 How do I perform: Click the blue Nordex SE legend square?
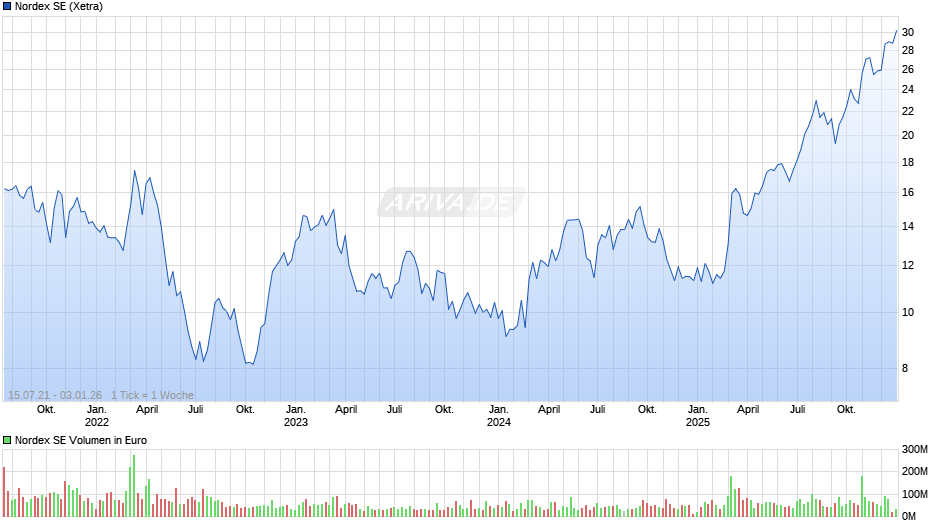(7, 7)
